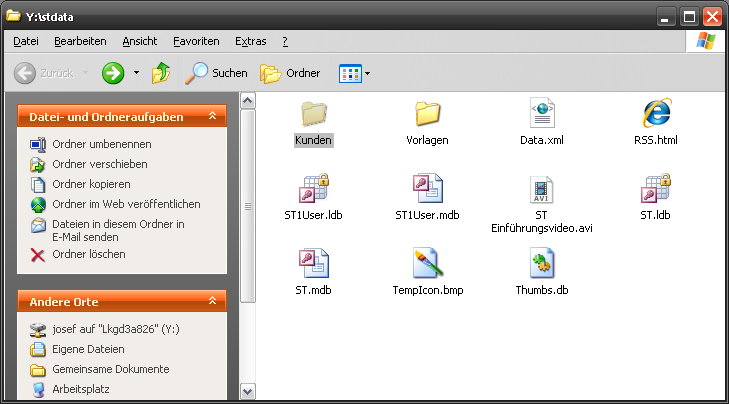Click the red X delete icon
Viewport: 729px width, 404px height.
coord(38,255)
